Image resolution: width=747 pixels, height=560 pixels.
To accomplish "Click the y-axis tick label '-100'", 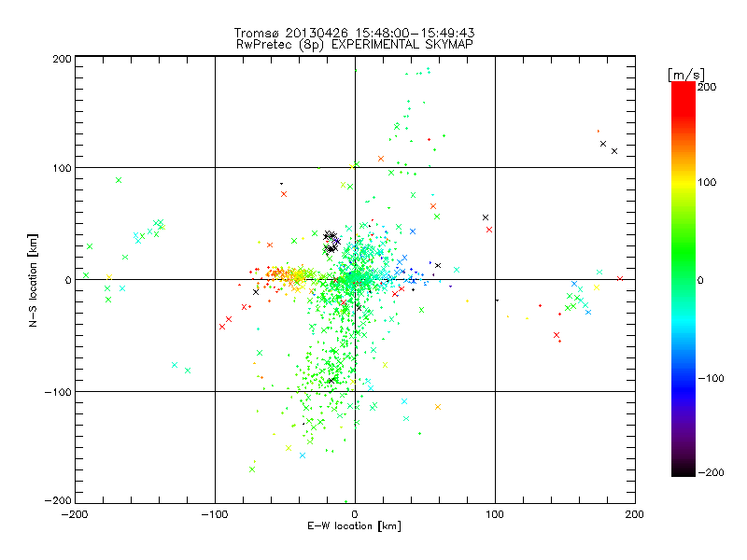I will pyautogui.click(x=58, y=392).
